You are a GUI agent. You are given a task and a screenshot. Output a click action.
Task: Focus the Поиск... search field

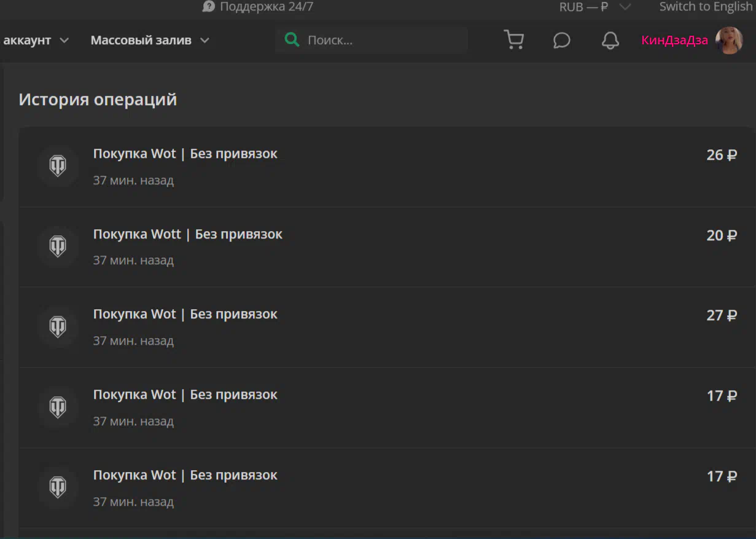tap(372, 41)
